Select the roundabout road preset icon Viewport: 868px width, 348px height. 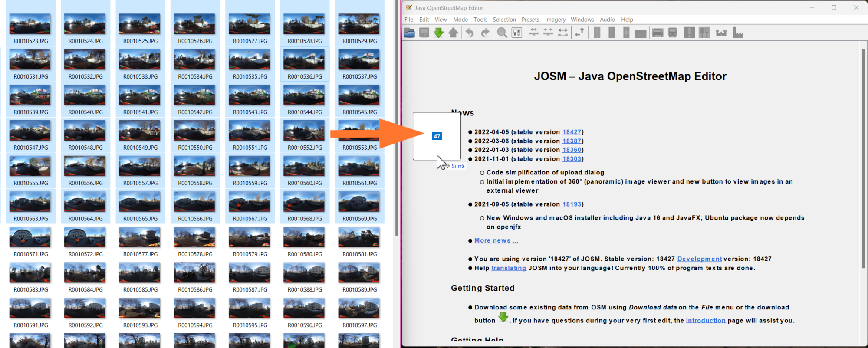pos(626,33)
